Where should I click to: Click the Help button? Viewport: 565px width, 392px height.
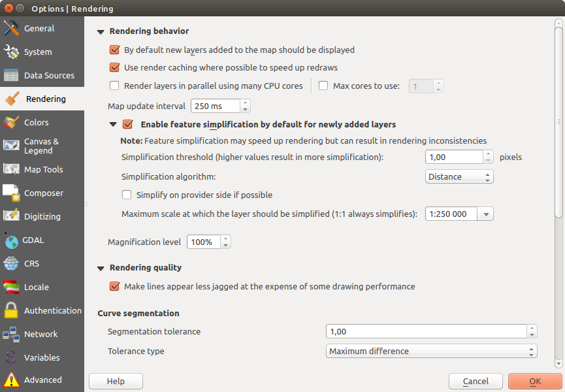[x=116, y=382]
